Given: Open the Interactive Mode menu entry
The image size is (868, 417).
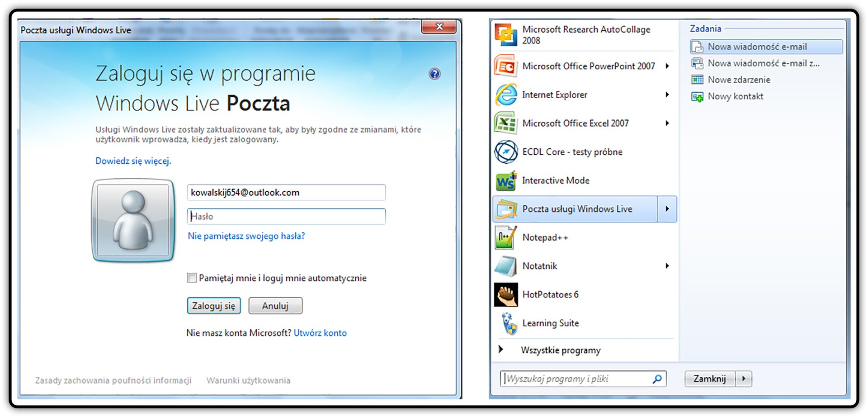Looking at the screenshot, I should [584, 180].
